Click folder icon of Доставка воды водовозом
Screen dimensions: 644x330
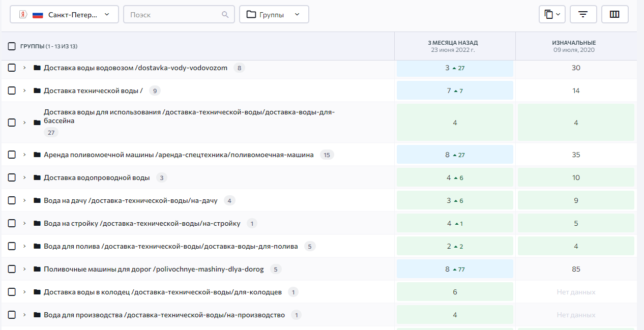37,68
